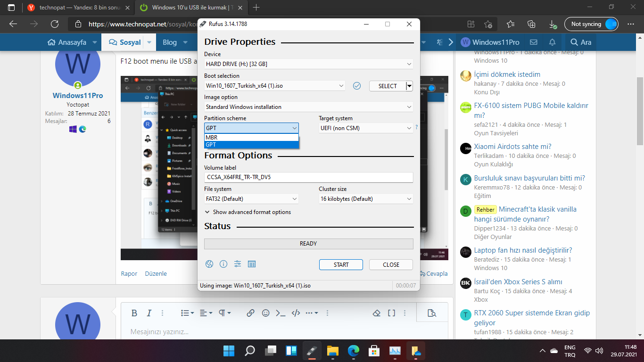Open Rufus application settings sliders icon
644x362 pixels.
238,264
